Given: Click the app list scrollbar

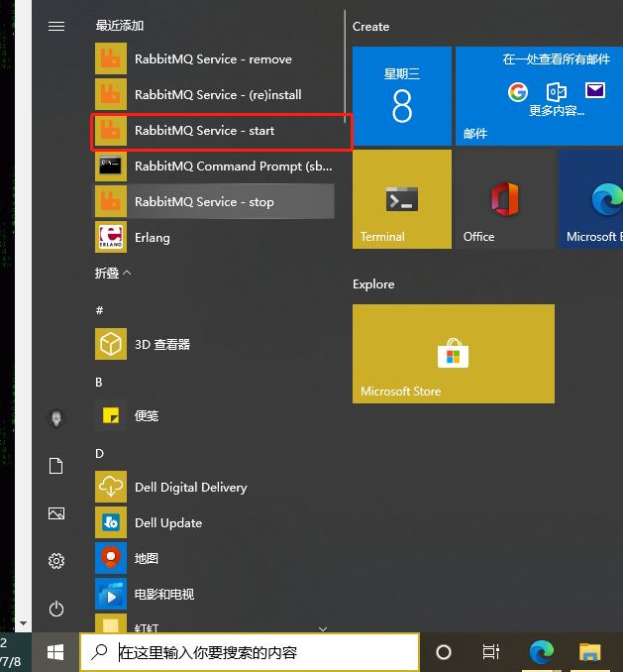Looking at the screenshot, I should point(345,66).
